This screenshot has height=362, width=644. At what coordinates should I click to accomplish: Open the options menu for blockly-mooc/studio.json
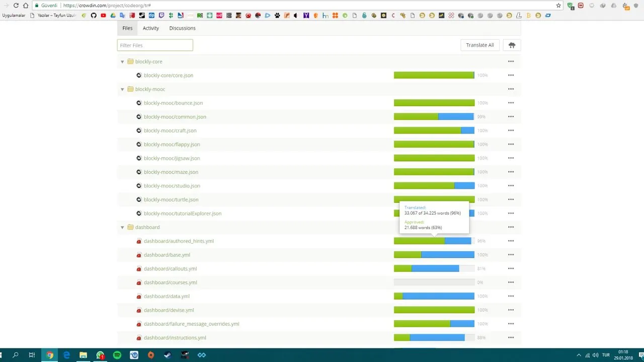(x=511, y=186)
